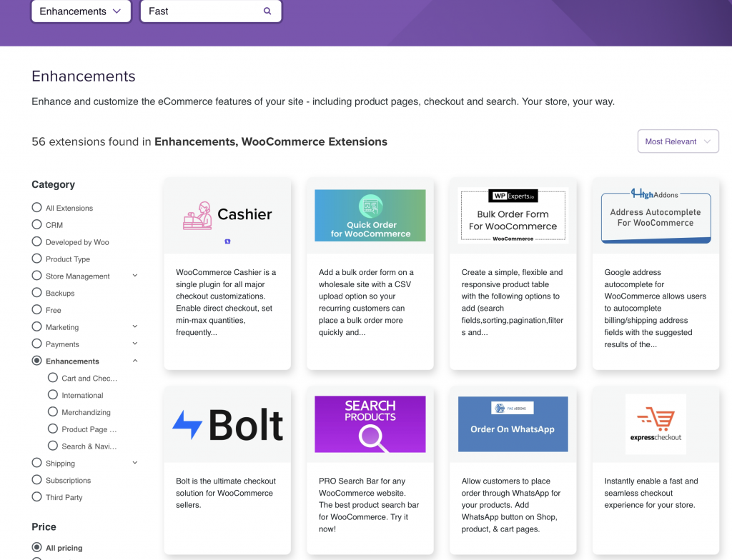Viewport: 732px width, 560px height.
Task: Choose the International subcategory
Action: (53, 395)
